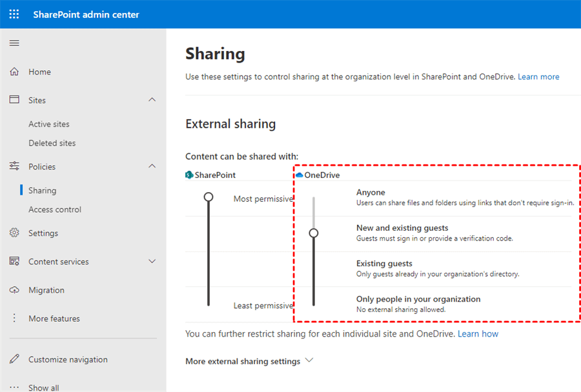Click the OneDrive sharing slider handle
Screen dimensions: 581x392
point(314,233)
